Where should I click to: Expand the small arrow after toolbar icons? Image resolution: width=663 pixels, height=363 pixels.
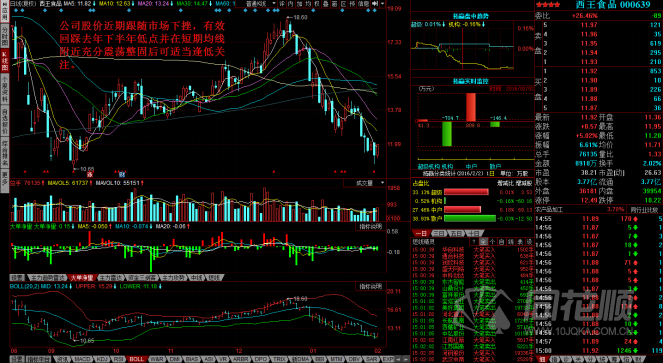tap(383, 4)
